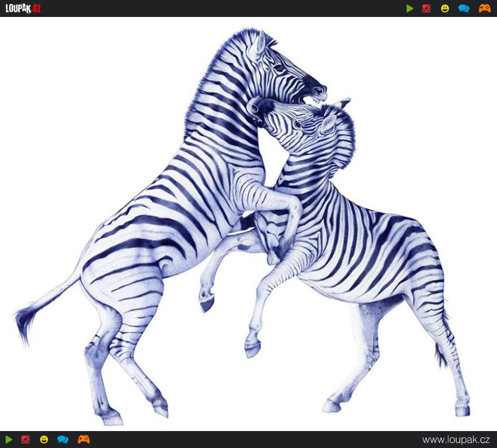Open the red camera icon in bottom bar
The image size is (497, 448).
tap(25, 440)
